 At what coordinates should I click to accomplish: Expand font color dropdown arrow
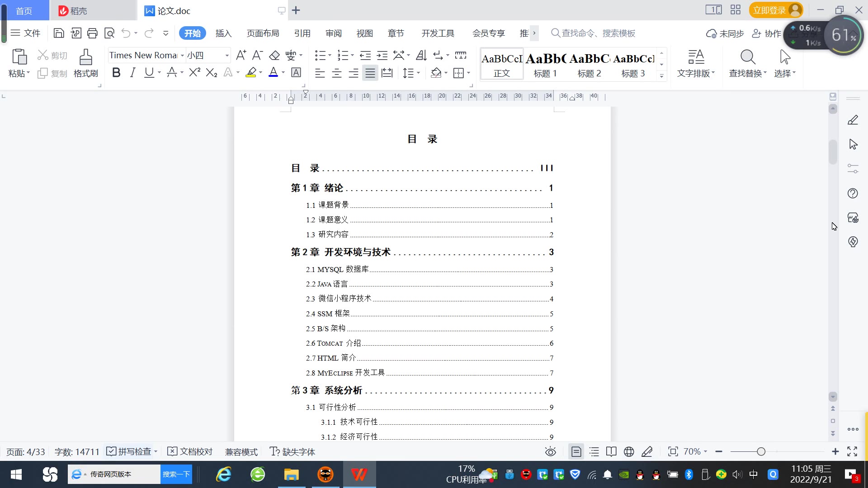pos(283,72)
